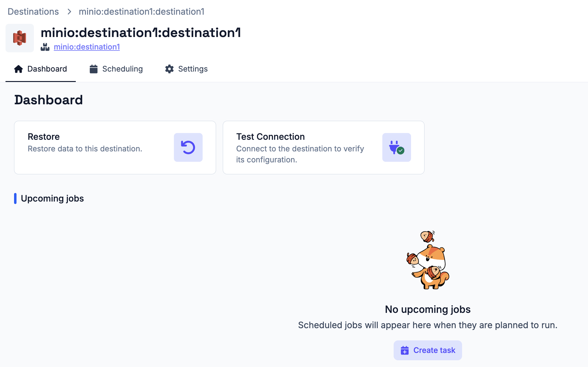Click the Upcoming jobs section heading
Image resolution: width=588 pixels, height=367 pixels.
coord(52,198)
